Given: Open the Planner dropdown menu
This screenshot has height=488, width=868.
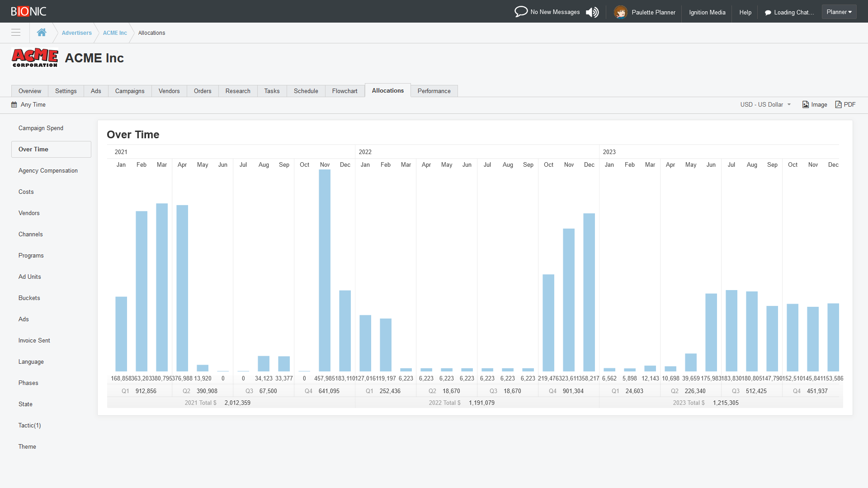Looking at the screenshot, I should point(839,12).
